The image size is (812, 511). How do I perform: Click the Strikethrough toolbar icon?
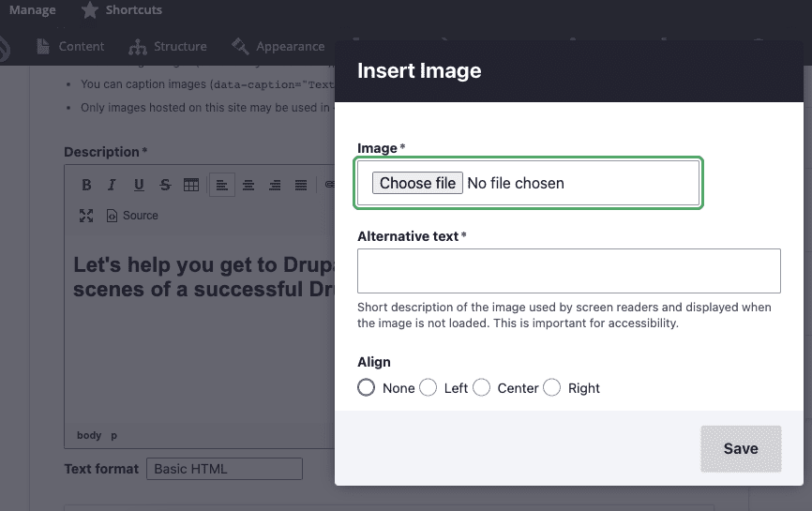tap(165, 185)
